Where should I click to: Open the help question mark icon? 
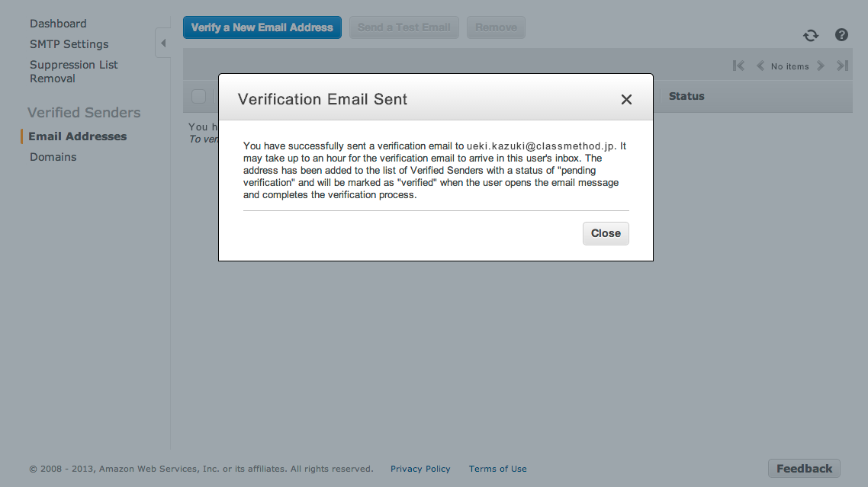(x=841, y=35)
